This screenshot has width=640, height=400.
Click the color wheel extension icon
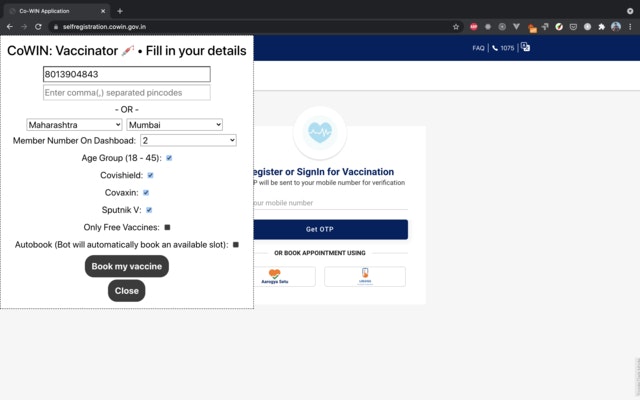[559, 27]
